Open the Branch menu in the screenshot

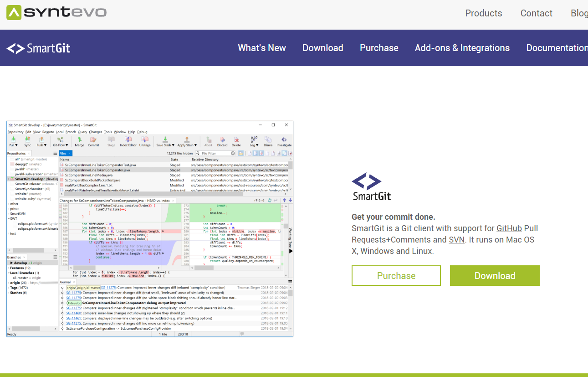pos(71,132)
